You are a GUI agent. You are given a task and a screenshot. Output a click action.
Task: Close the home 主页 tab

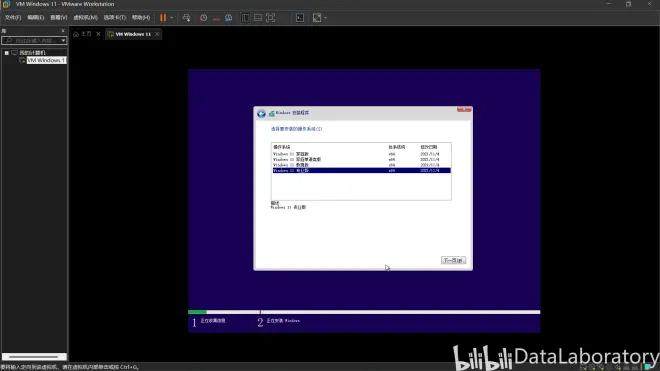tap(98, 34)
